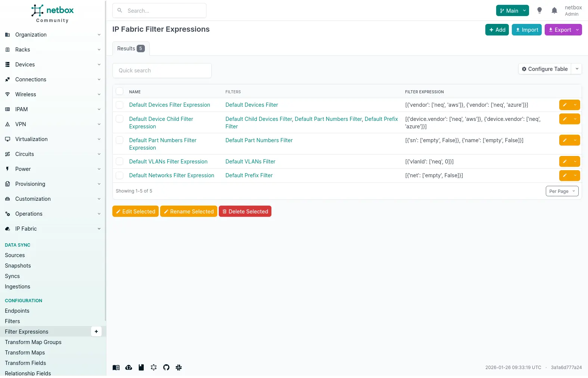Check Default Part Numbers Filter Expression row

(119, 140)
